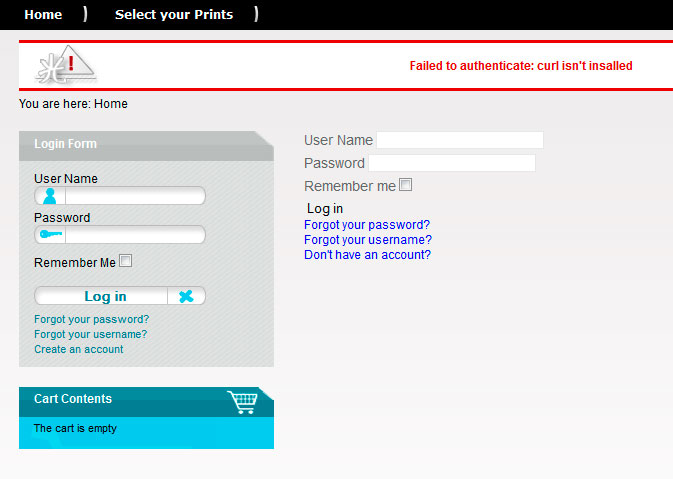Click the blue X icon next to Log in
This screenshot has height=479, width=673.
pos(186,296)
